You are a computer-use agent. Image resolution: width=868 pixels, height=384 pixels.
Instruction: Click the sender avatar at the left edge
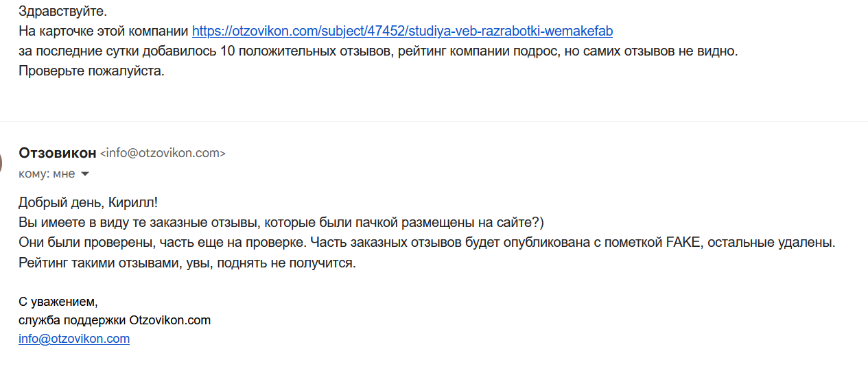click(x=1, y=163)
